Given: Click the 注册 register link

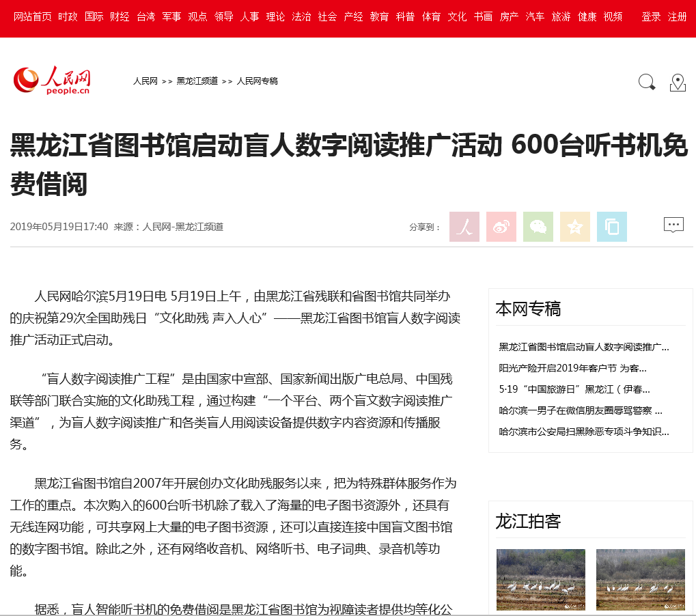Looking at the screenshot, I should 677,16.
